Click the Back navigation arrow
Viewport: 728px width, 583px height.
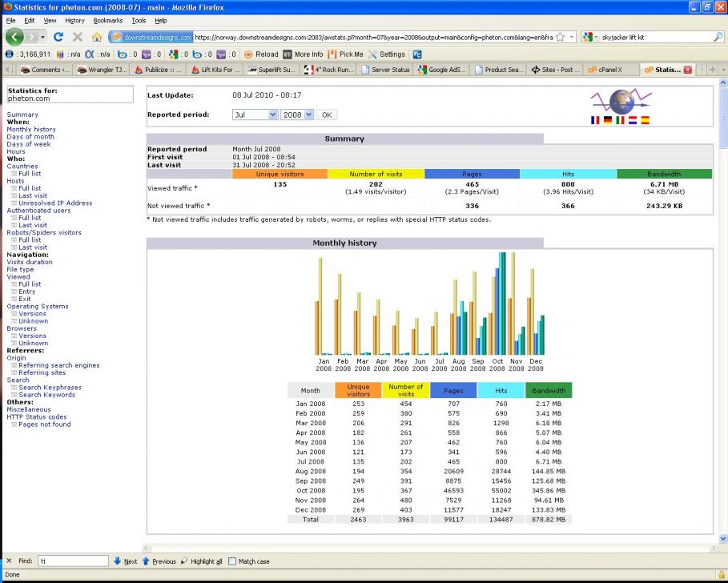16,37
